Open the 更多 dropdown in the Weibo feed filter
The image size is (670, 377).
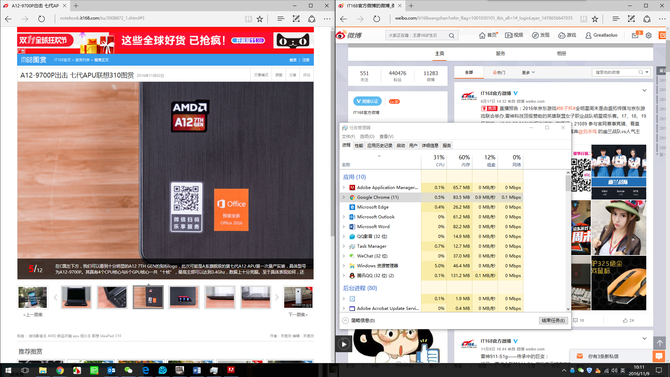(x=528, y=73)
